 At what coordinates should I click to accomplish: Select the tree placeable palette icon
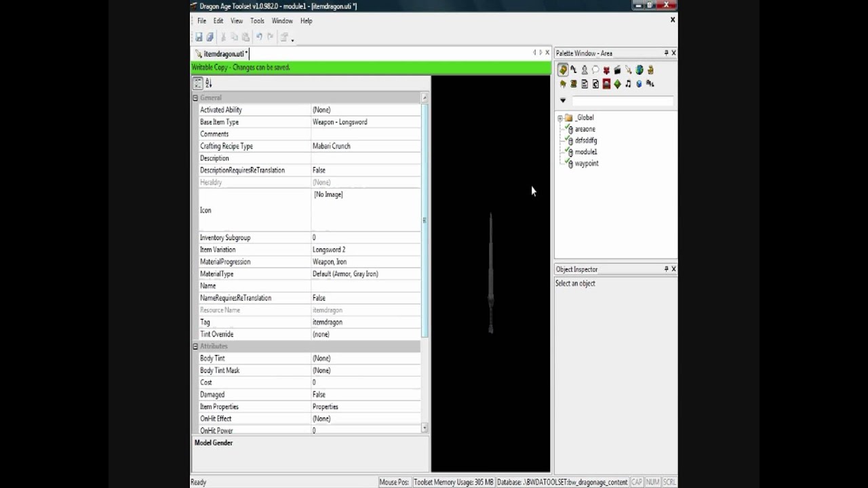pos(563,84)
